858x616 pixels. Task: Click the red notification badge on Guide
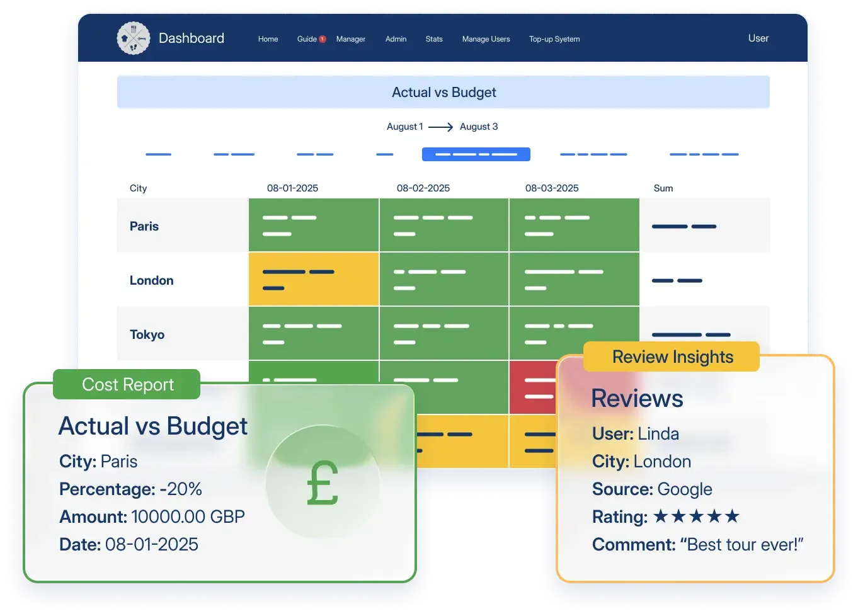click(323, 39)
